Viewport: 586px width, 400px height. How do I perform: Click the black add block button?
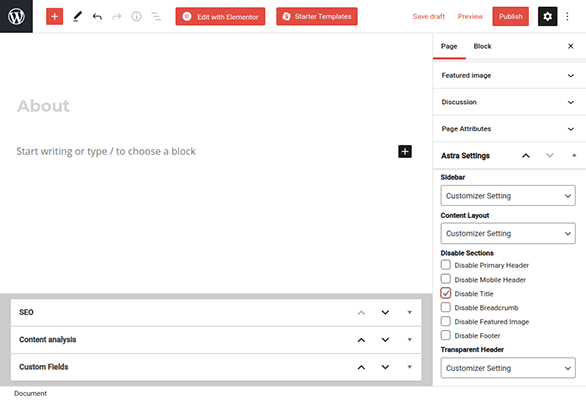[405, 151]
